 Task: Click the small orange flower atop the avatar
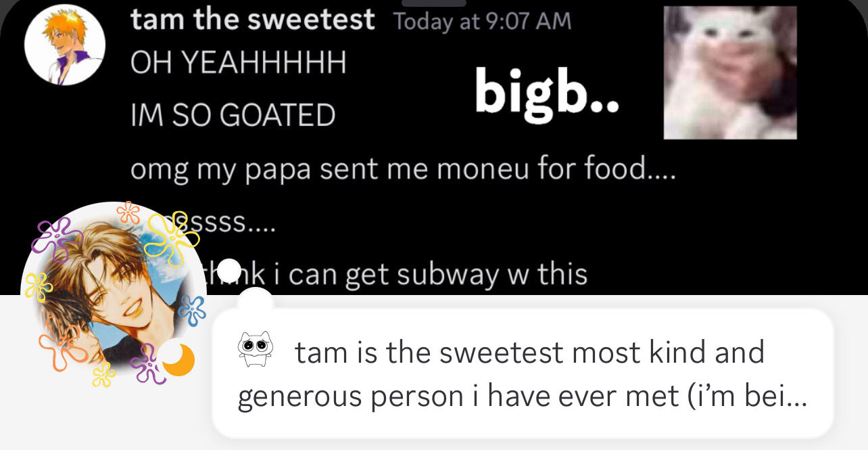(x=128, y=212)
